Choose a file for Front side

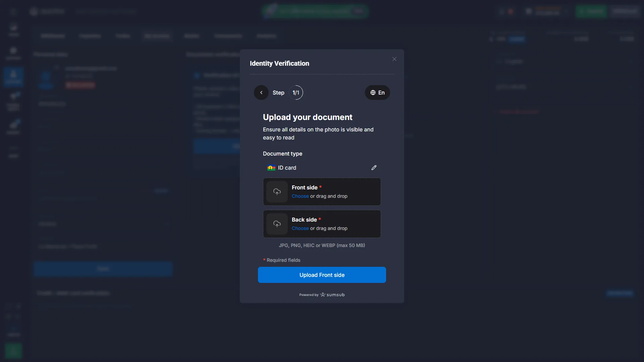click(x=300, y=196)
